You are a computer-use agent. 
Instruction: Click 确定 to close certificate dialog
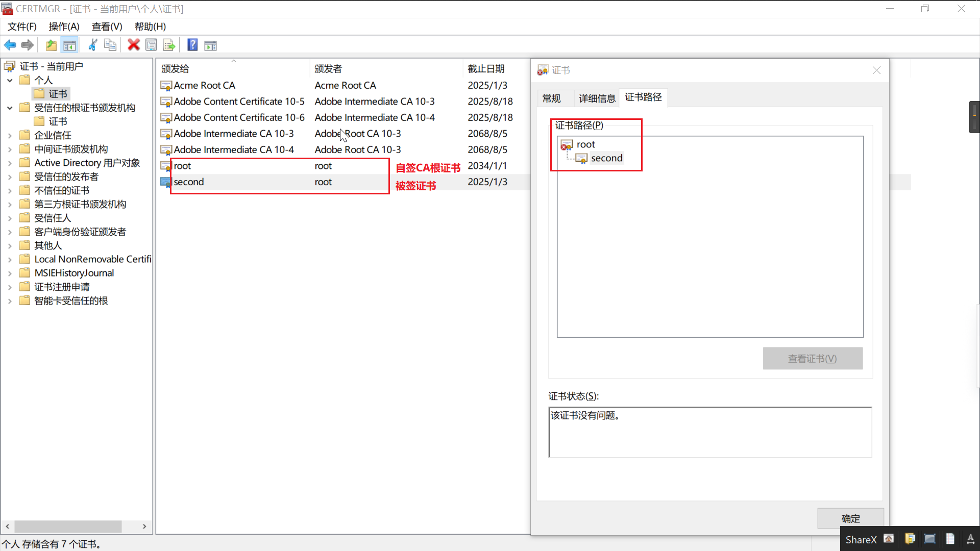pos(851,518)
